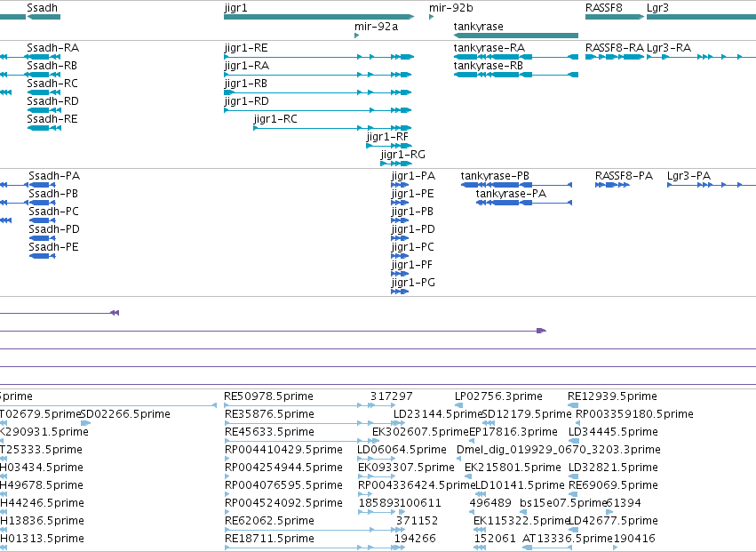Click the mir-92a gene label
The width and height of the screenshot is (756, 552).
376,27
